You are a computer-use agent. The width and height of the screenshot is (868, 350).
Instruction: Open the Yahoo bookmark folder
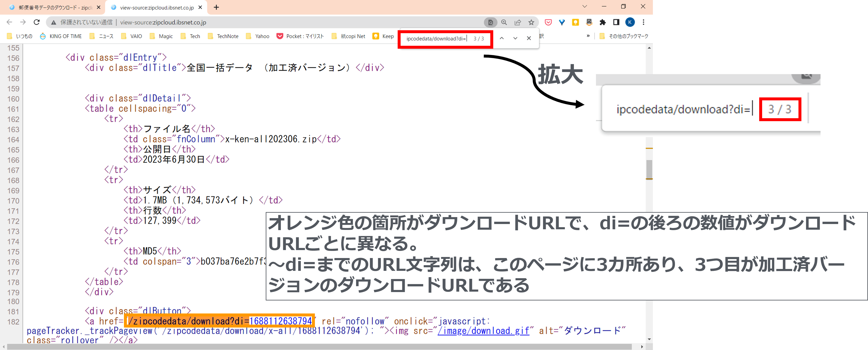tap(257, 36)
